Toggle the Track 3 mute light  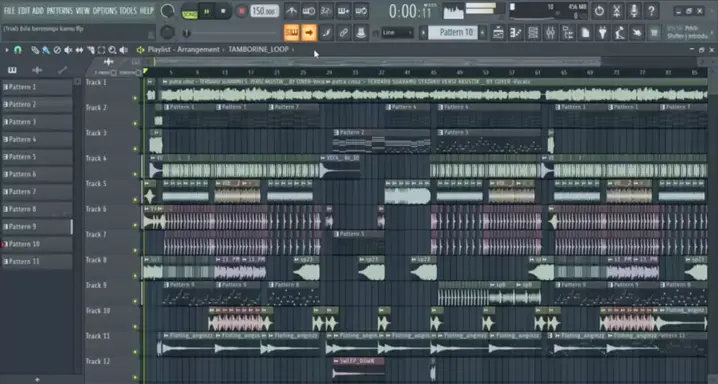(x=135, y=149)
